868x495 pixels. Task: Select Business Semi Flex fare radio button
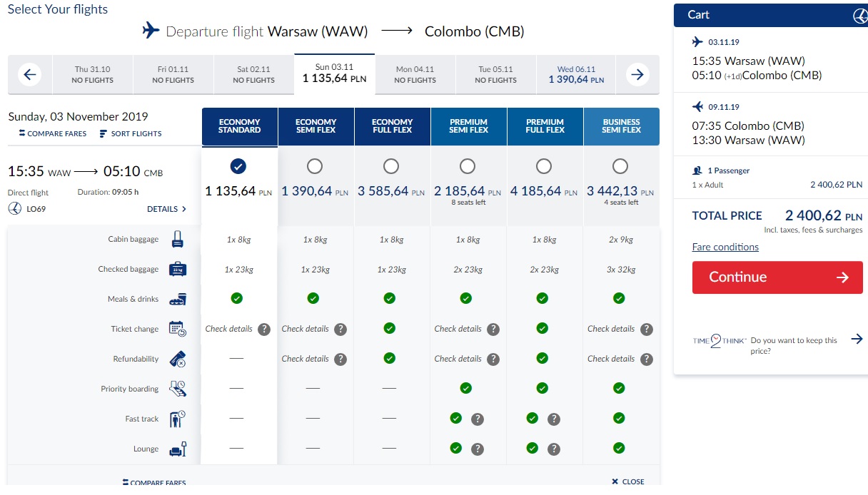click(620, 166)
